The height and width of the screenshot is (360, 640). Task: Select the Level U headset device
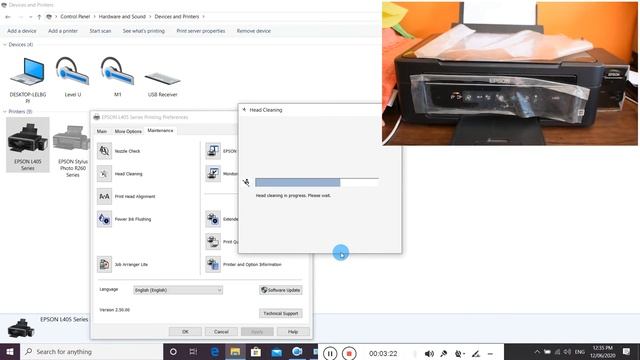coord(73,77)
